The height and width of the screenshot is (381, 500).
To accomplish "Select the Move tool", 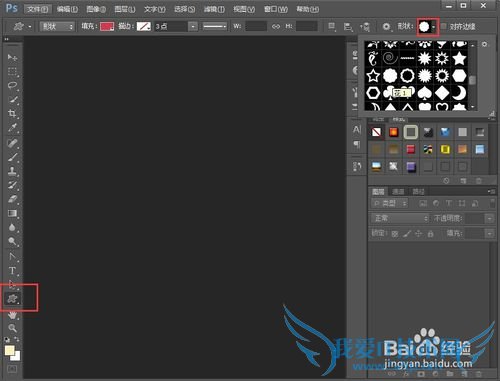I will 12,58.
